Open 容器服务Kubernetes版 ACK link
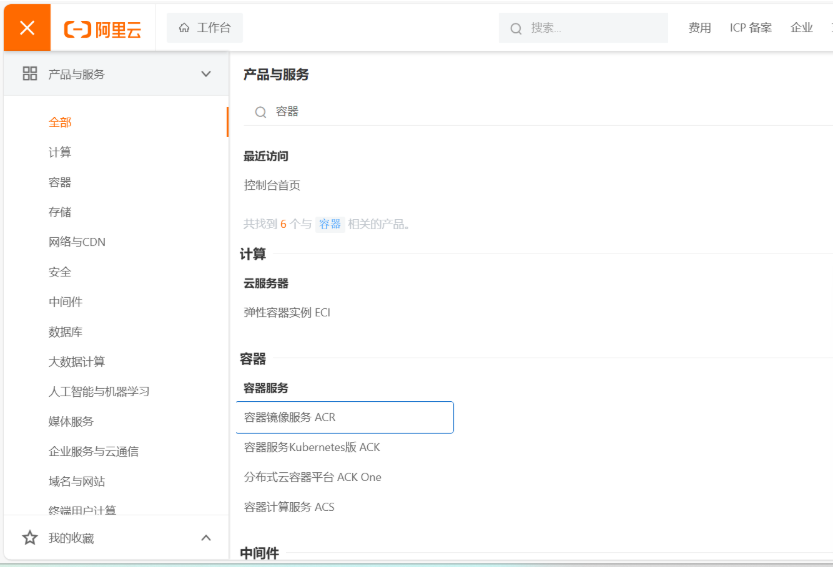 [x=312, y=447]
